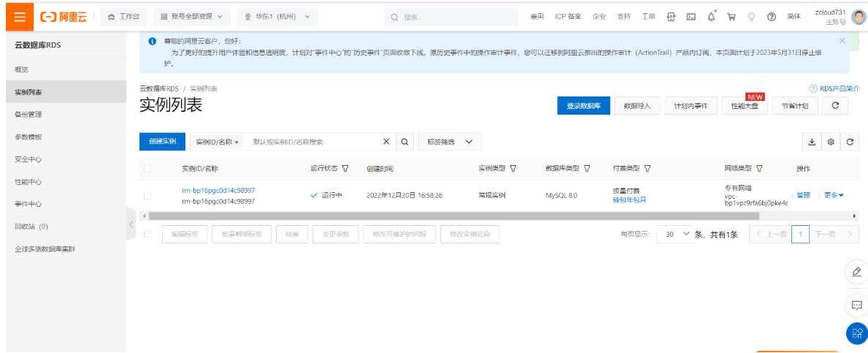Open the ICP 备案 menu

pyautogui.click(x=568, y=17)
